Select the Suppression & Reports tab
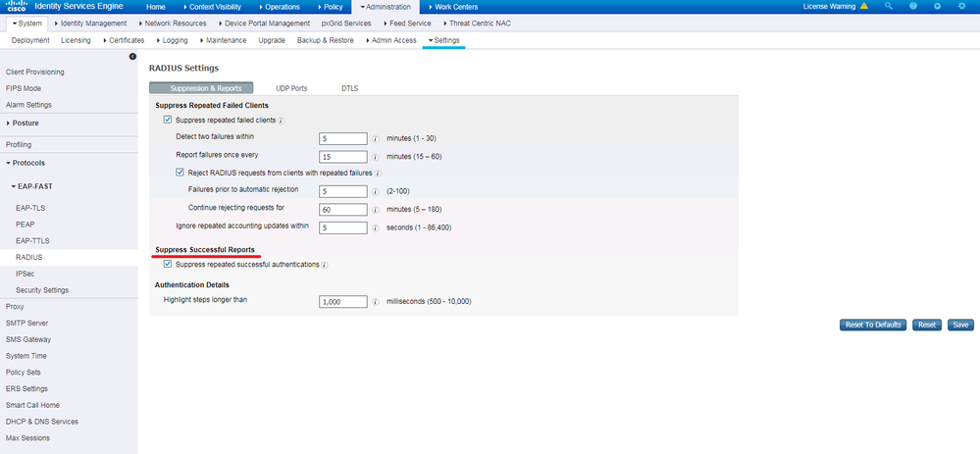The width and height of the screenshot is (980, 454). point(201,88)
